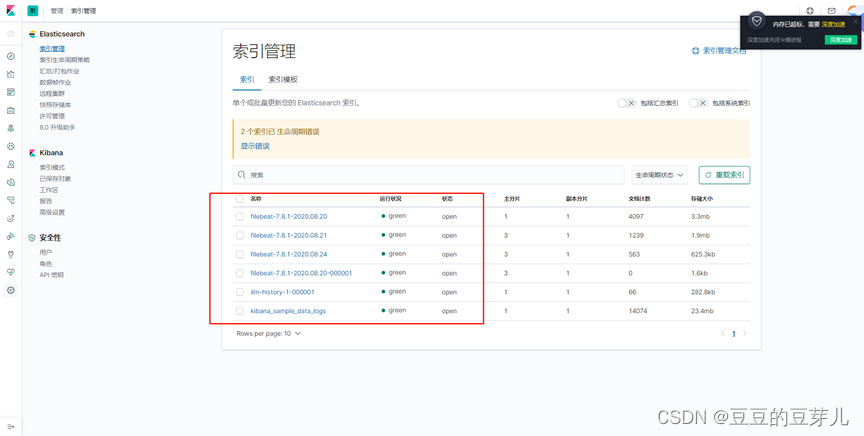Click yellow 深度加速 link in popup

[x=833, y=24]
